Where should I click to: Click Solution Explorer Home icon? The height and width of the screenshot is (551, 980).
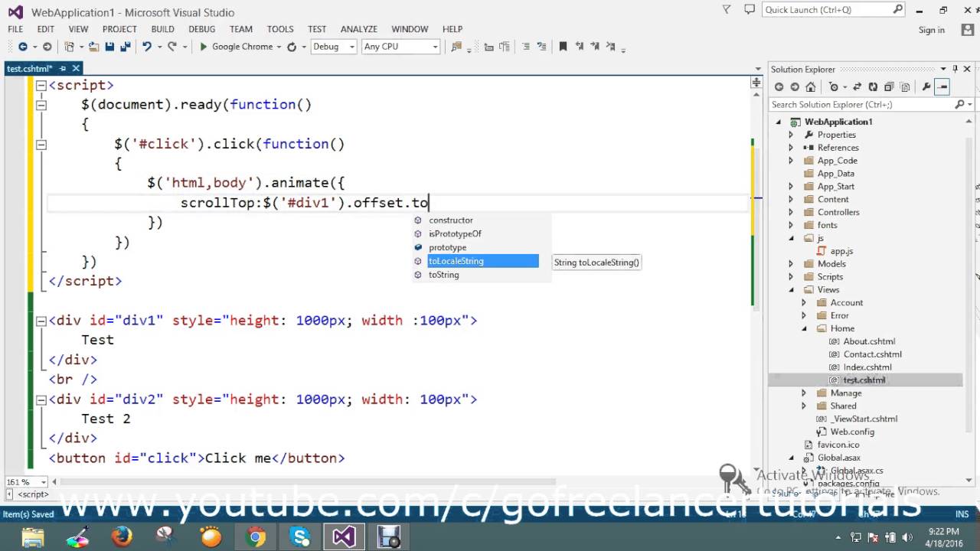811,86
